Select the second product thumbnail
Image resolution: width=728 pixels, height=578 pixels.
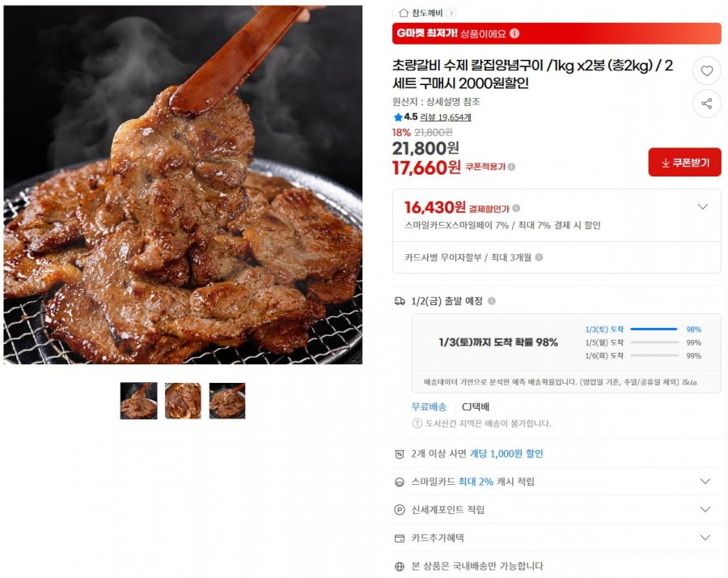tap(183, 401)
